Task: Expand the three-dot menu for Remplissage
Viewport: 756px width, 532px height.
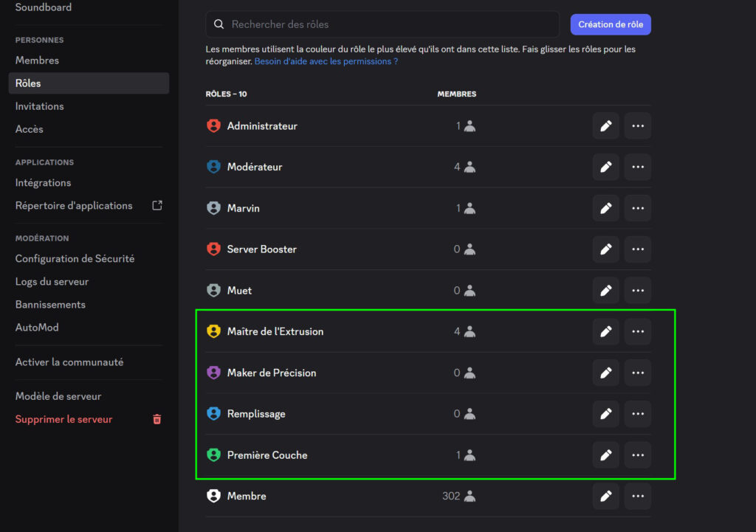Action: (638, 414)
